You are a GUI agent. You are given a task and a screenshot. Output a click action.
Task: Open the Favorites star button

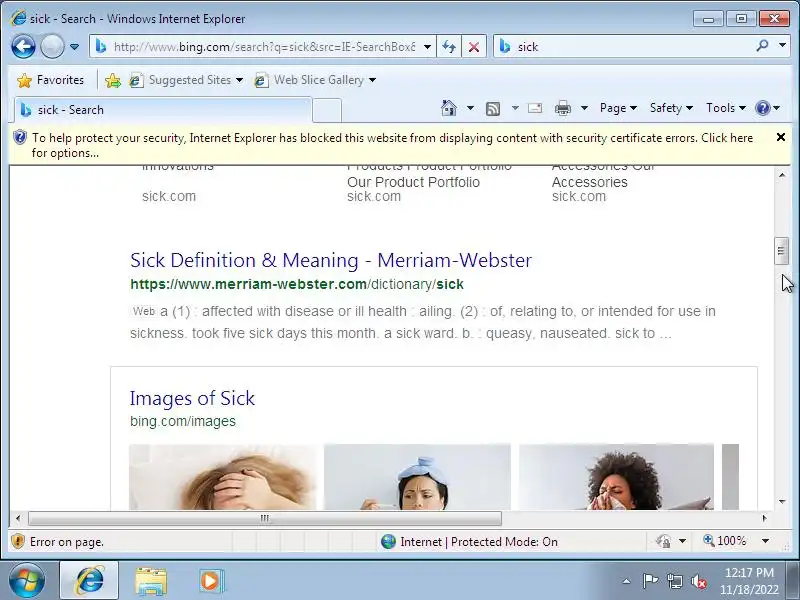(50, 80)
